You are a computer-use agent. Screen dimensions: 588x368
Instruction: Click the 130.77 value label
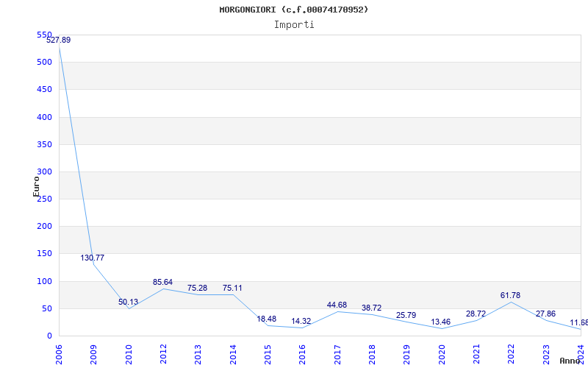(93, 258)
